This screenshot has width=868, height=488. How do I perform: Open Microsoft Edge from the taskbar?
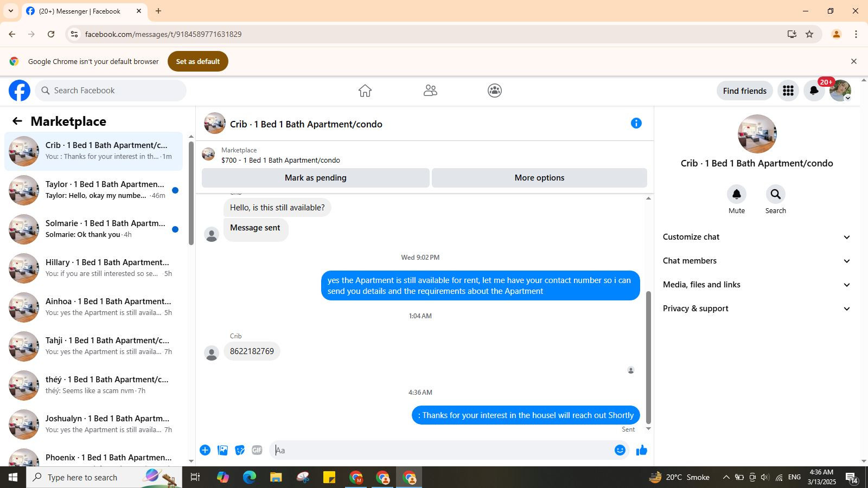coord(250,477)
